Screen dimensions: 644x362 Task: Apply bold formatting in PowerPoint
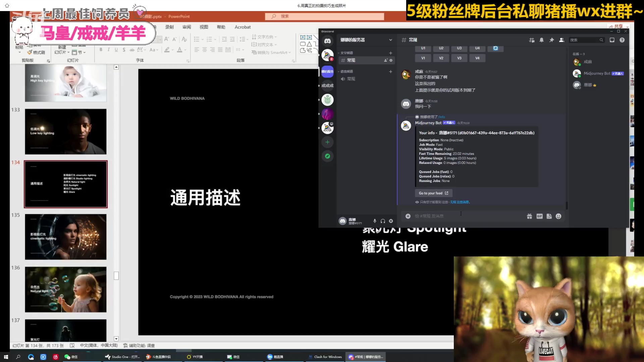pyautogui.click(x=101, y=49)
